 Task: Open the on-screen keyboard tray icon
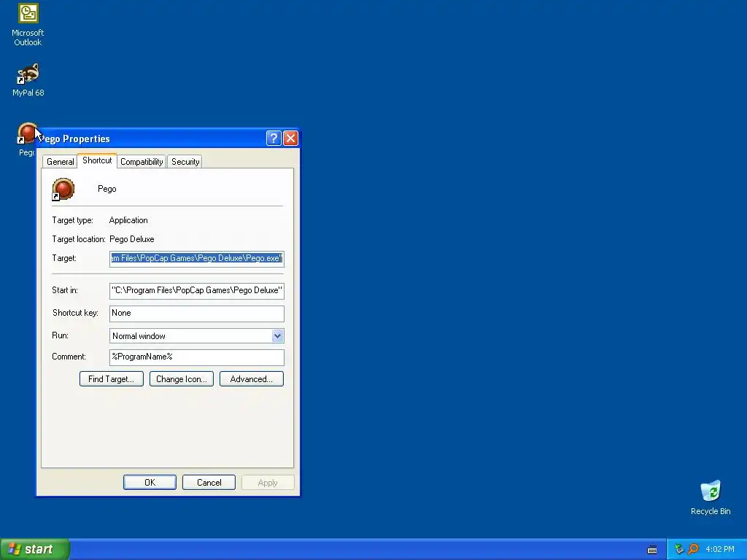pyautogui.click(x=652, y=550)
